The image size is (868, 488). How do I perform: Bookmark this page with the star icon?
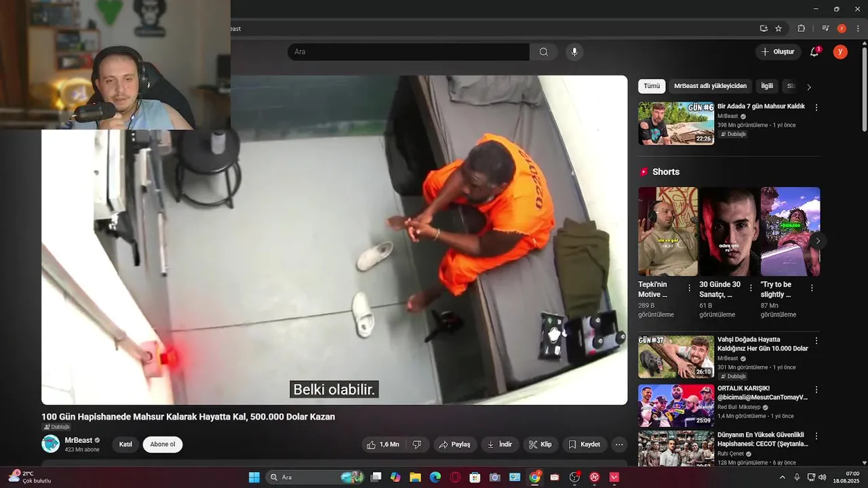(778, 28)
